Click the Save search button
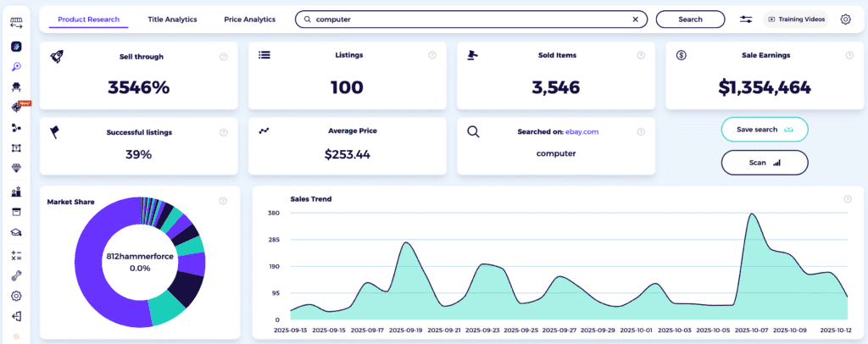The height and width of the screenshot is (344, 868). [764, 130]
